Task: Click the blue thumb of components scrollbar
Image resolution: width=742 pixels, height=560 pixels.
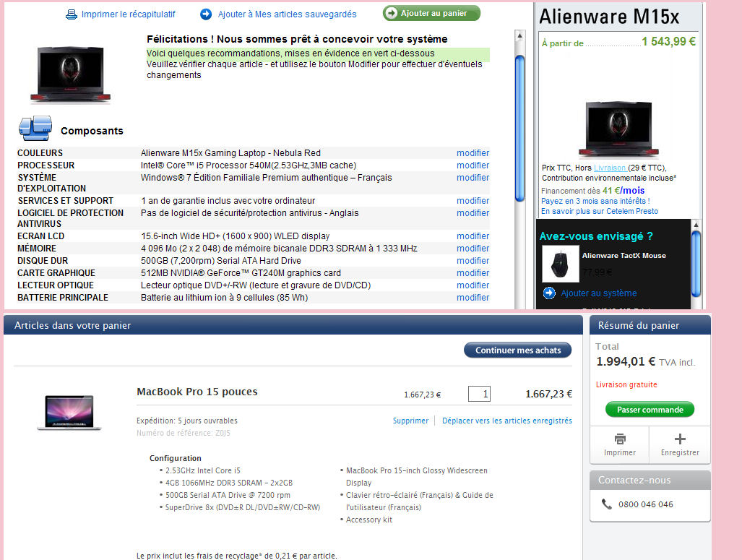Action: coord(519,129)
